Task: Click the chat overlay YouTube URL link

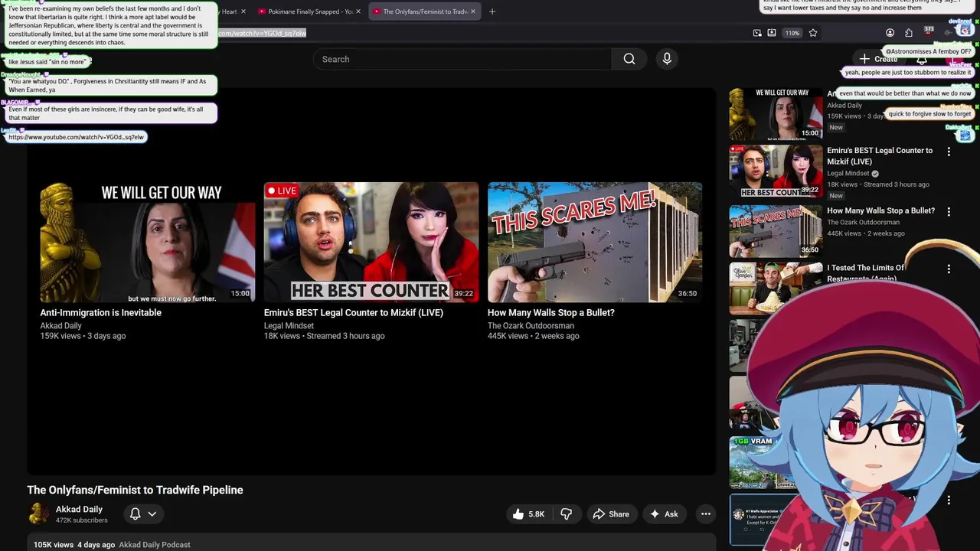Action: point(76,137)
